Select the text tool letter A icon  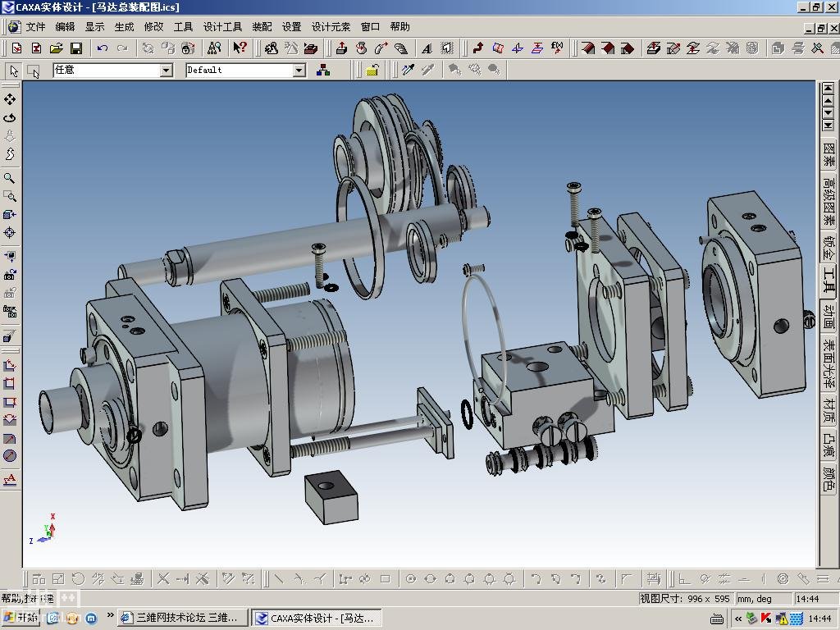427,48
